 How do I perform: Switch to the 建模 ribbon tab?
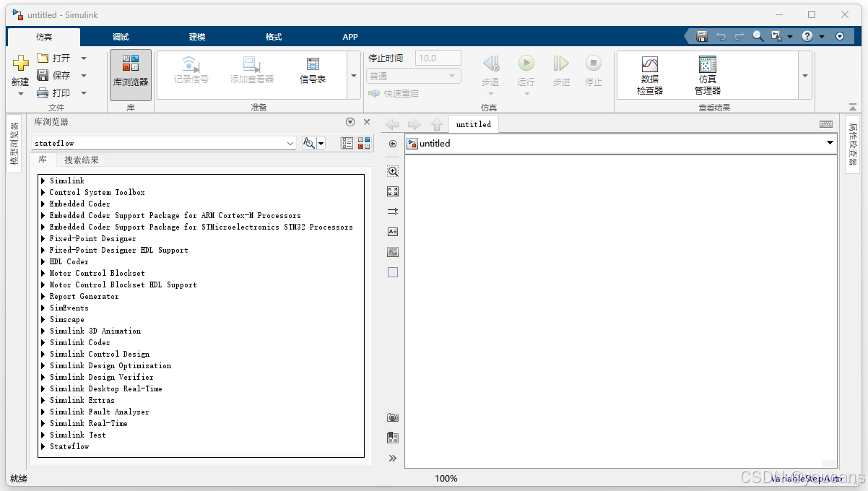point(197,37)
